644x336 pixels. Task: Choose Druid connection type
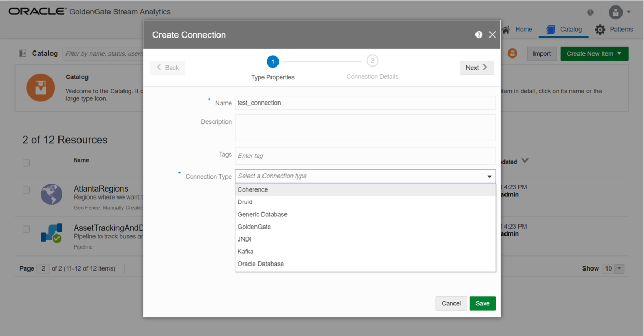[x=365, y=202]
